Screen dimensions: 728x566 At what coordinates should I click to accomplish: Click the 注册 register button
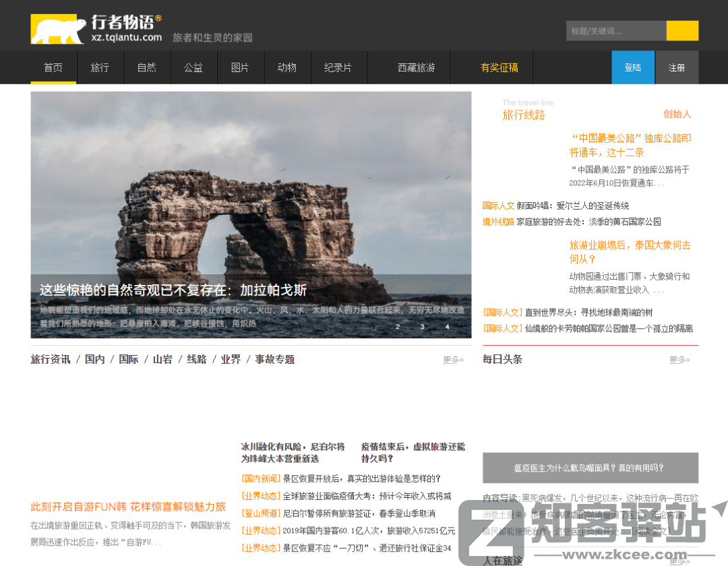click(676, 67)
